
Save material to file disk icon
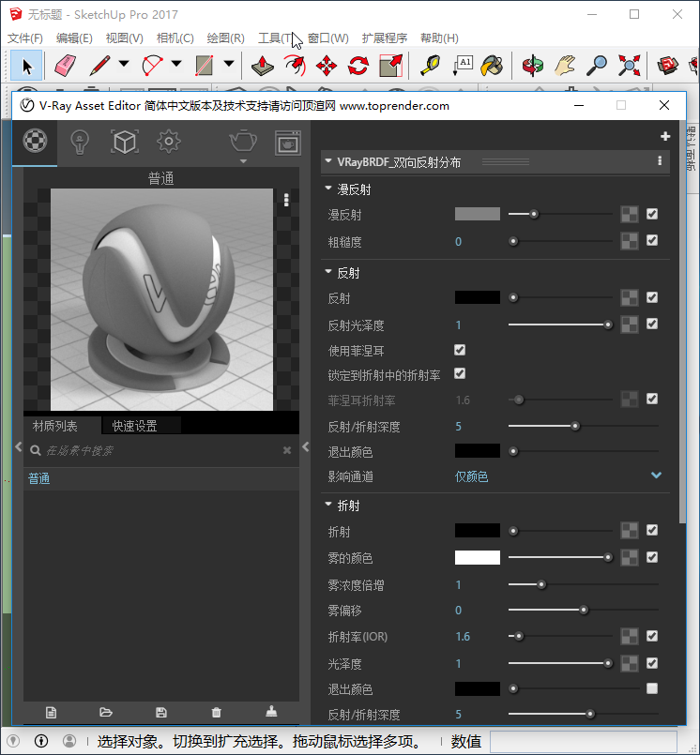pos(161,712)
